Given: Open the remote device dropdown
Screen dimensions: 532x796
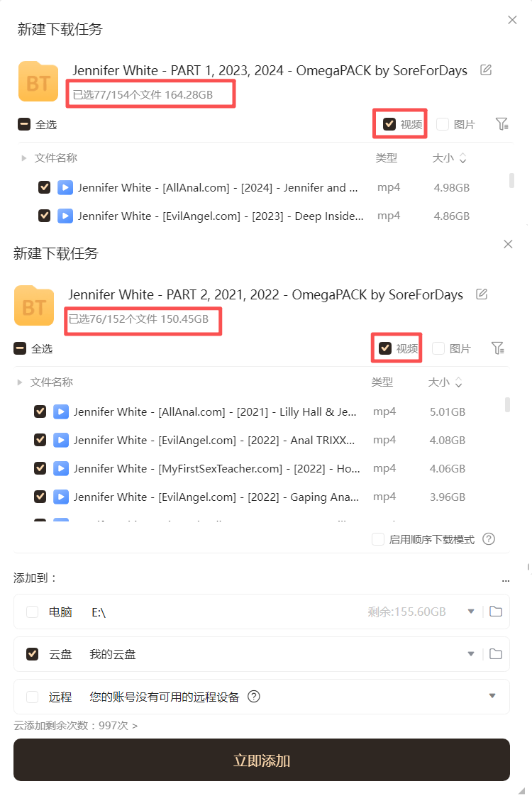Looking at the screenshot, I should pyautogui.click(x=492, y=696).
